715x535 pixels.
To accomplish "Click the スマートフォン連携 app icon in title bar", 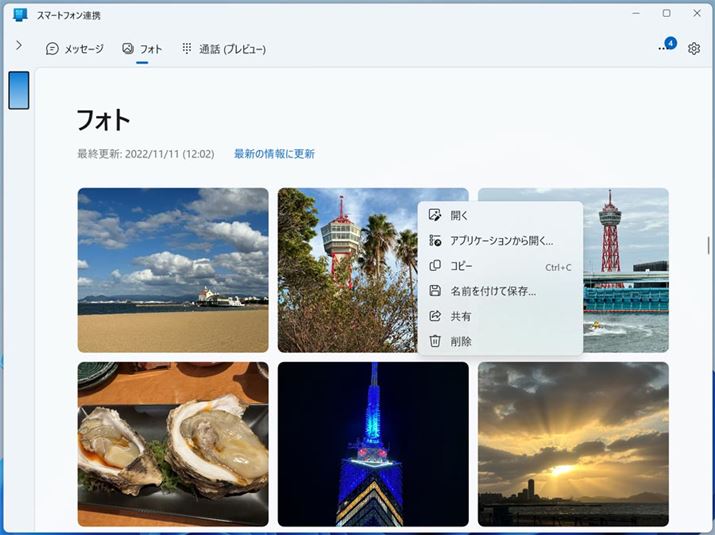I will (20, 15).
